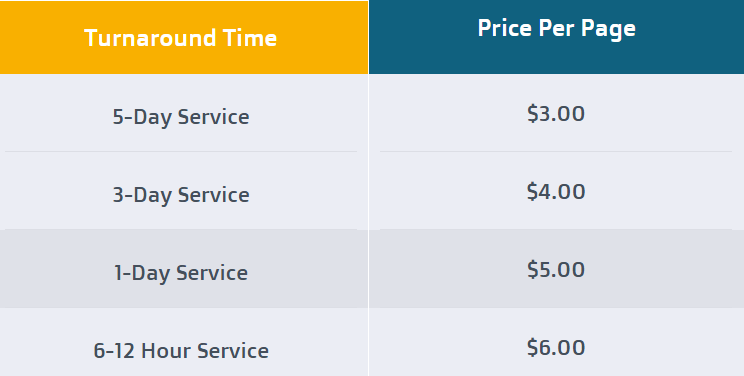The height and width of the screenshot is (376, 744).
Task: Click the divider line under the $3.00 price
Action: coord(556,151)
